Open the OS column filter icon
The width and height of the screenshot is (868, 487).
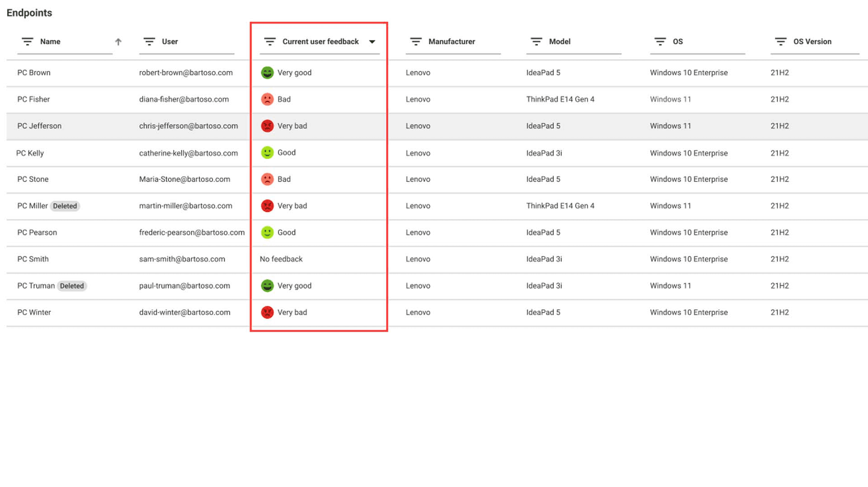click(x=660, y=42)
